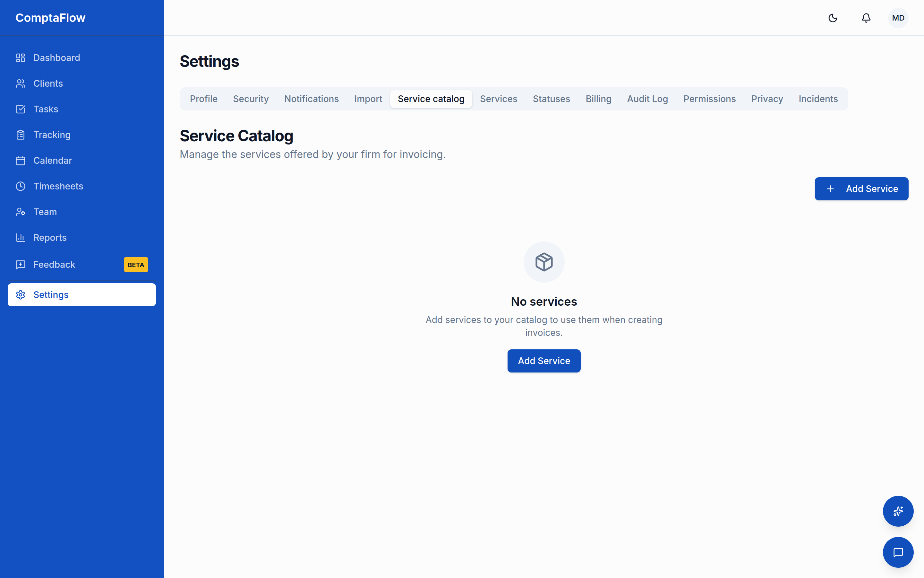Select the Service catalog tab
The height and width of the screenshot is (578, 924).
click(x=431, y=99)
